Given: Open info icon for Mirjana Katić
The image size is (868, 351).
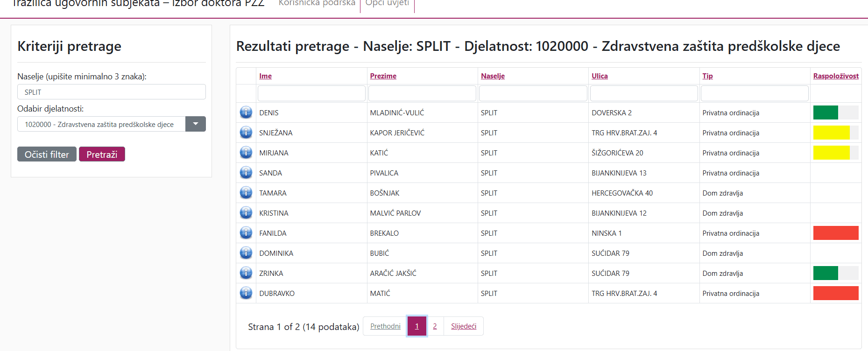Looking at the screenshot, I should point(246,153).
